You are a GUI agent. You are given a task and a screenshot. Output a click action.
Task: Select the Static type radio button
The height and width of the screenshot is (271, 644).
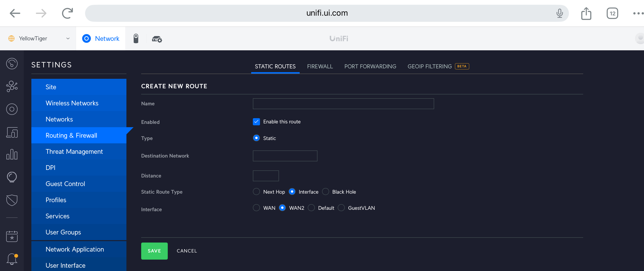[x=256, y=138]
